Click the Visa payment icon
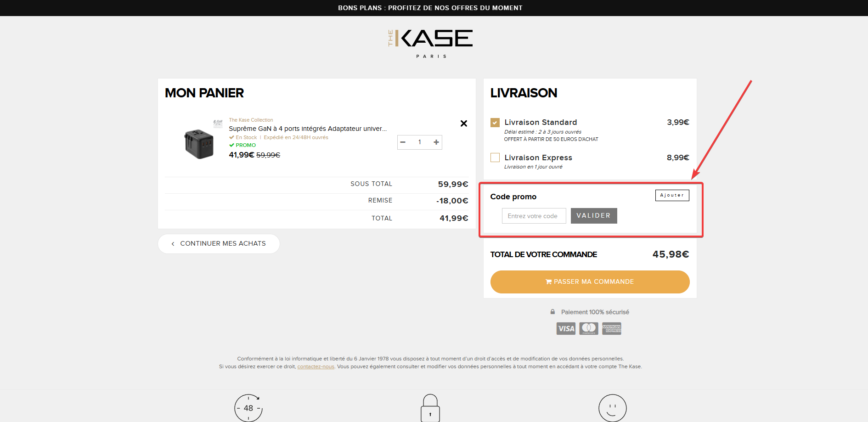868x422 pixels. pos(566,328)
